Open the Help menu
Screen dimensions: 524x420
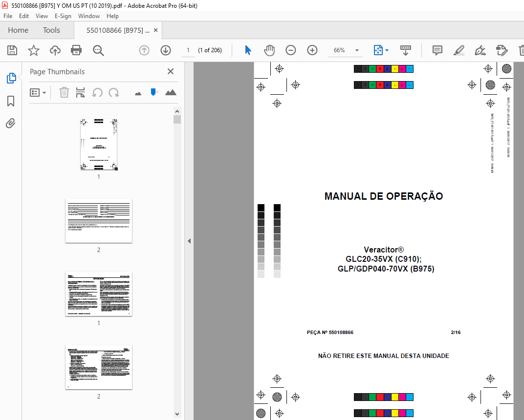(112, 16)
